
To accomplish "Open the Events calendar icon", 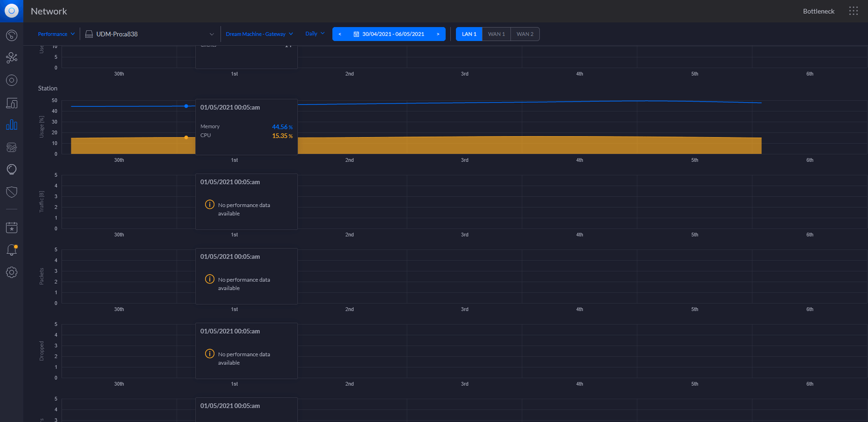I will click(12, 228).
